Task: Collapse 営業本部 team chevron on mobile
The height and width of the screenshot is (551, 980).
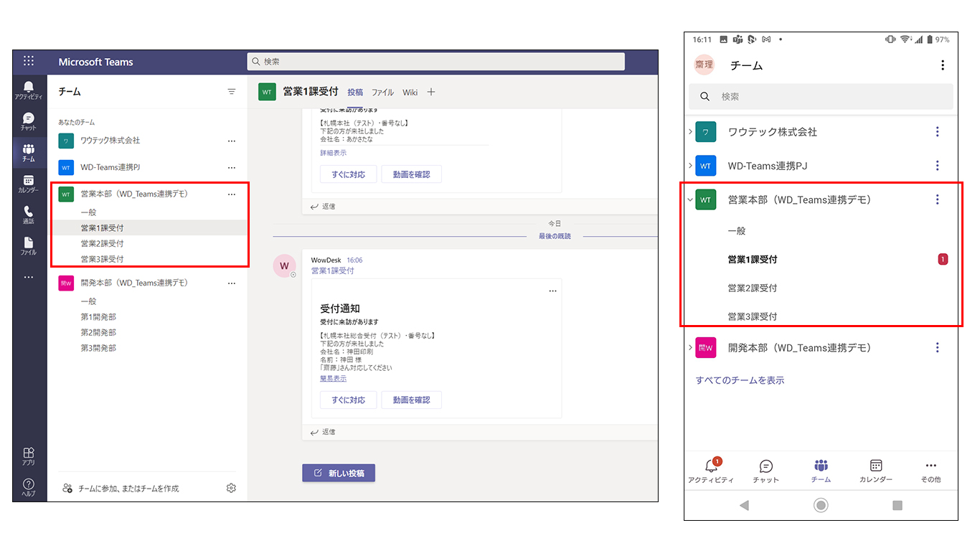Action: point(690,199)
